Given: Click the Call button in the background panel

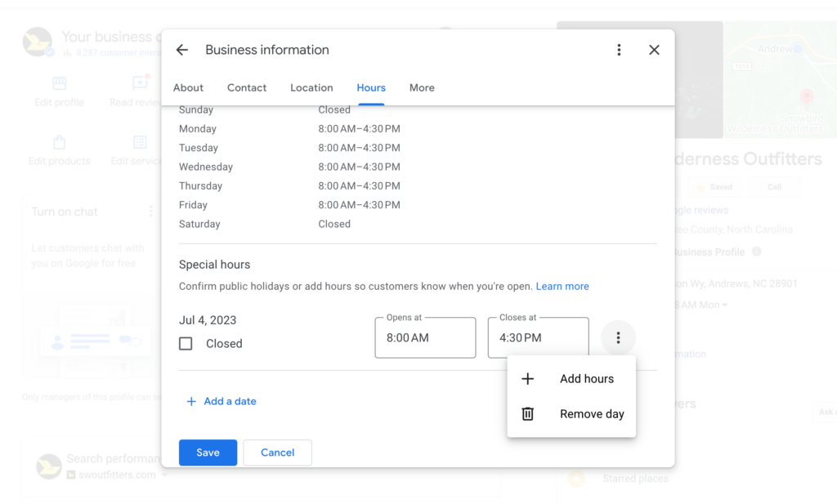Looking at the screenshot, I should pyautogui.click(x=774, y=187).
